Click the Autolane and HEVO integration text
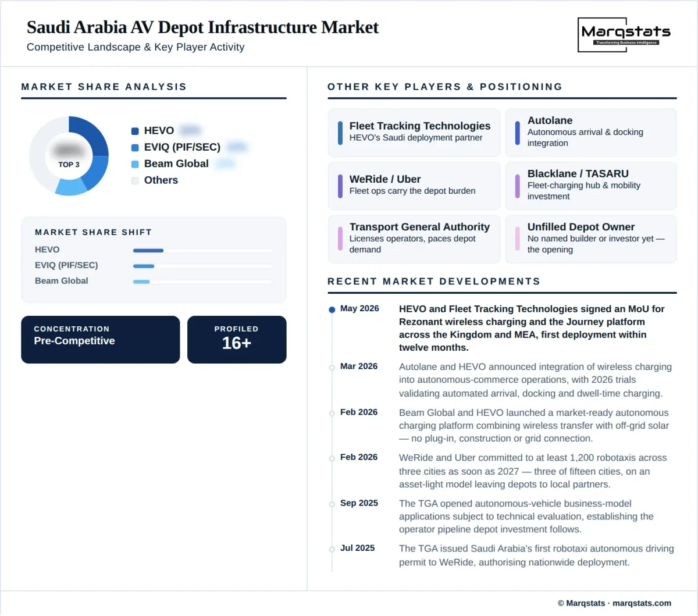This screenshot has height=616, width=698. coord(535,380)
